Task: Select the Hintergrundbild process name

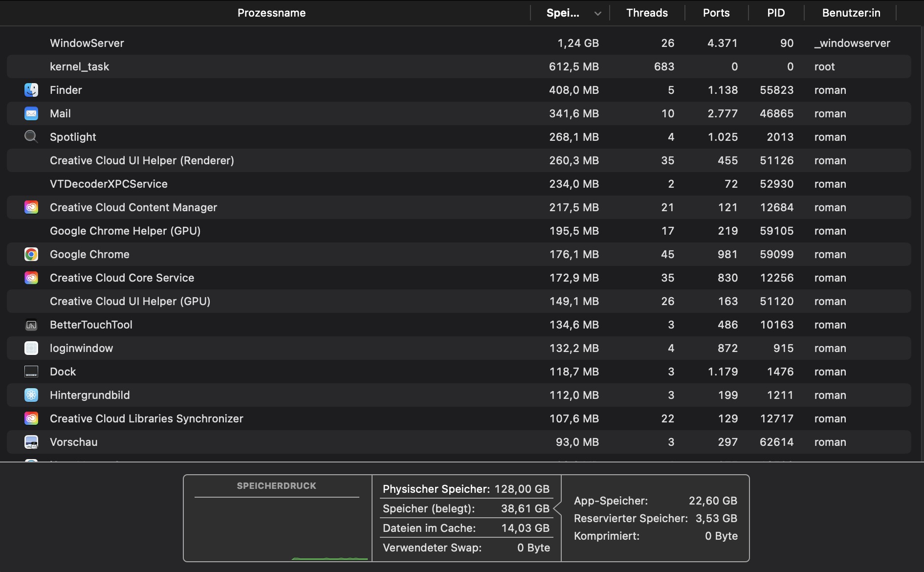Action: (89, 395)
